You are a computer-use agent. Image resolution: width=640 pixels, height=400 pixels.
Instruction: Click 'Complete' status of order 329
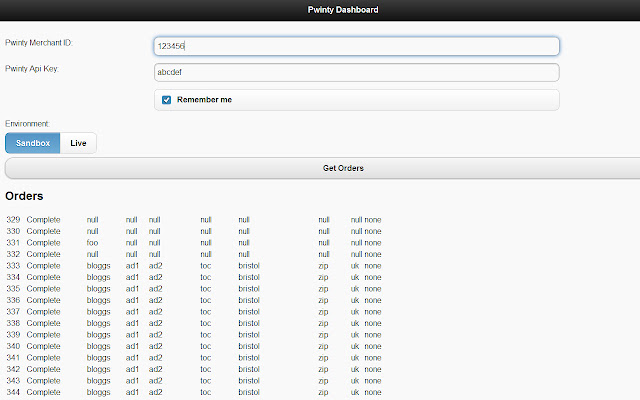(43, 220)
